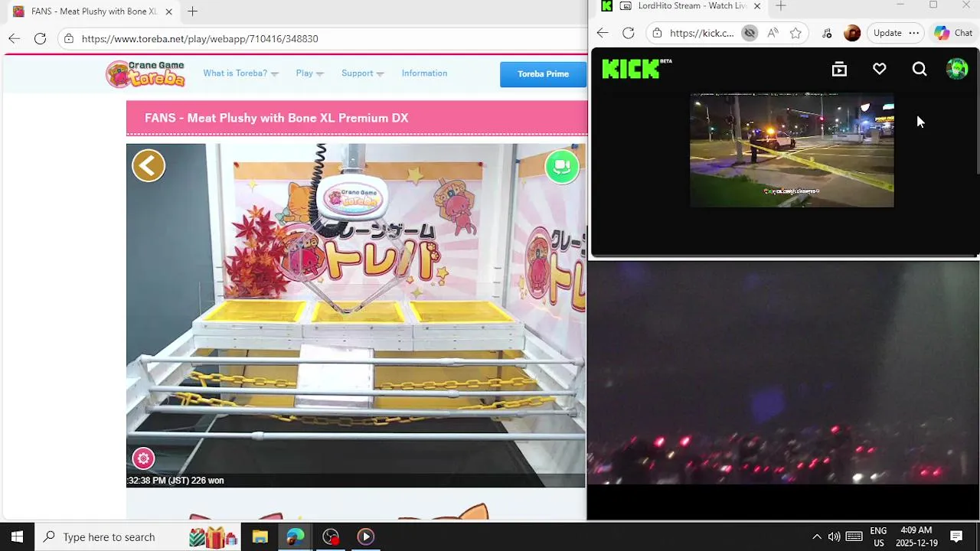980x551 pixels.
Task: Click the Kick stream video thumbnail
Action: coord(792,150)
